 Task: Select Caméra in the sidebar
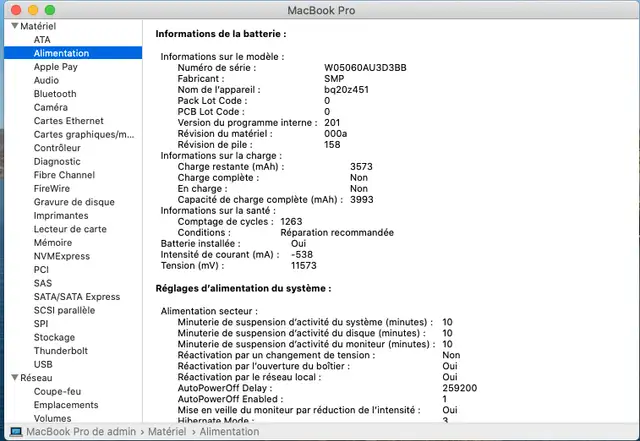point(51,107)
